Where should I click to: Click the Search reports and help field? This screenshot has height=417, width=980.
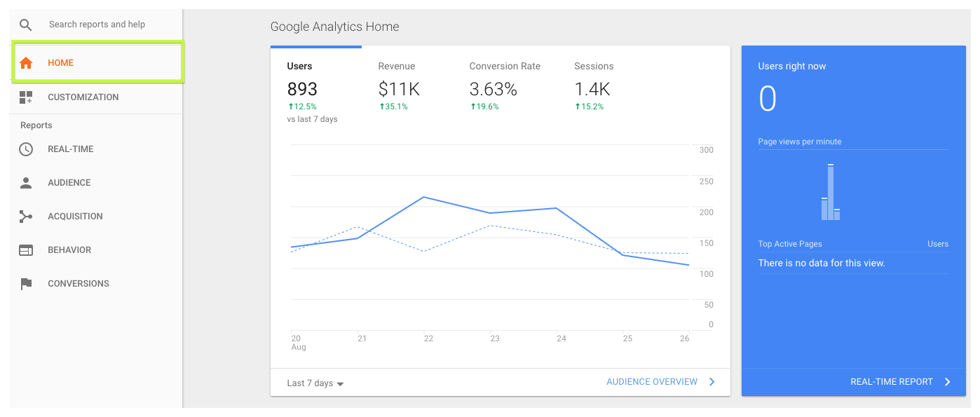coord(97,24)
